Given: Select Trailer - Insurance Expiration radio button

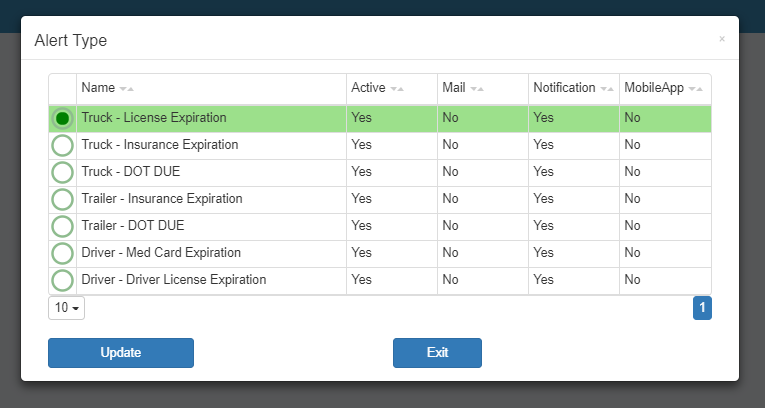Looking at the screenshot, I should (62, 199).
